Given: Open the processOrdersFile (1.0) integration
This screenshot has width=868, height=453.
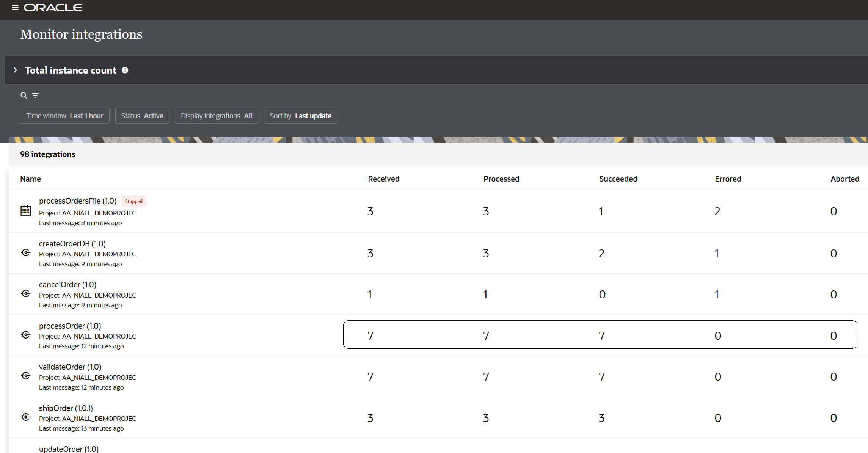Looking at the screenshot, I should pos(78,201).
